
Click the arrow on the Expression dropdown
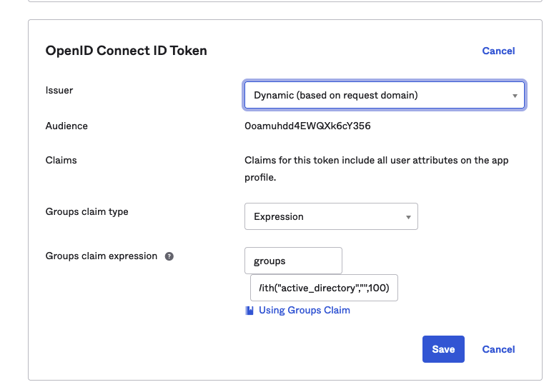pos(408,217)
